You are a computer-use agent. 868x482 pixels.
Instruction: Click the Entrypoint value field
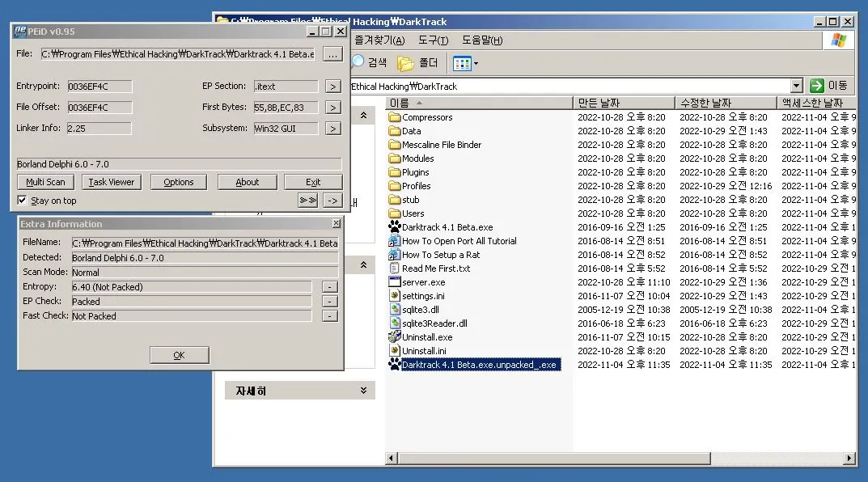[x=100, y=87]
